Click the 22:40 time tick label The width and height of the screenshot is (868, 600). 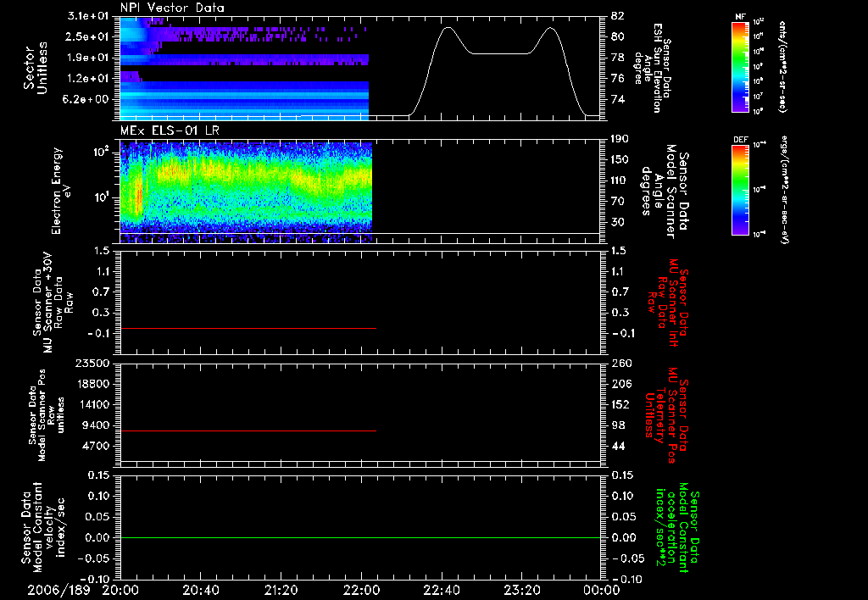(x=441, y=590)
